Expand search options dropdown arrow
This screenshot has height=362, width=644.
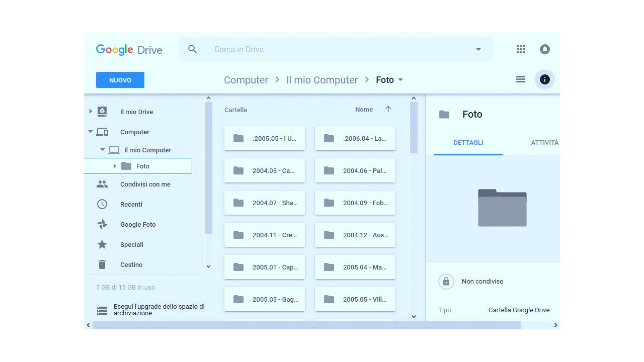[478, 49]
